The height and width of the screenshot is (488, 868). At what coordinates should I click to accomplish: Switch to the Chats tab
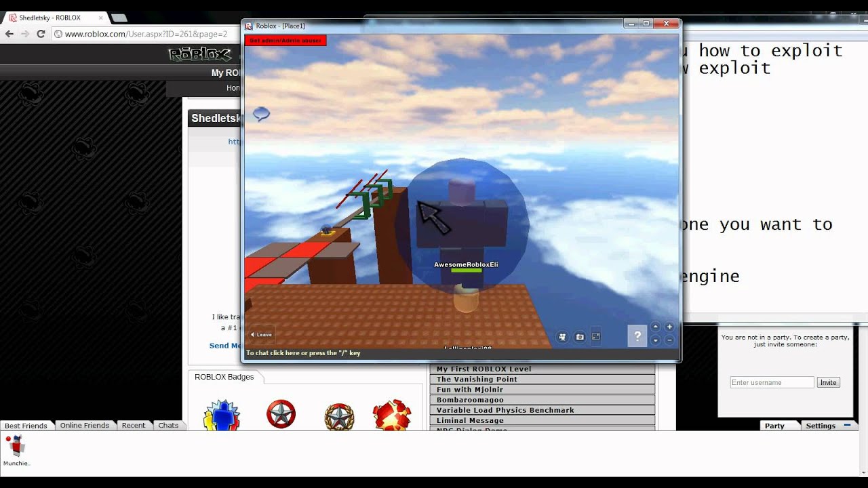(x=168, y=426)
